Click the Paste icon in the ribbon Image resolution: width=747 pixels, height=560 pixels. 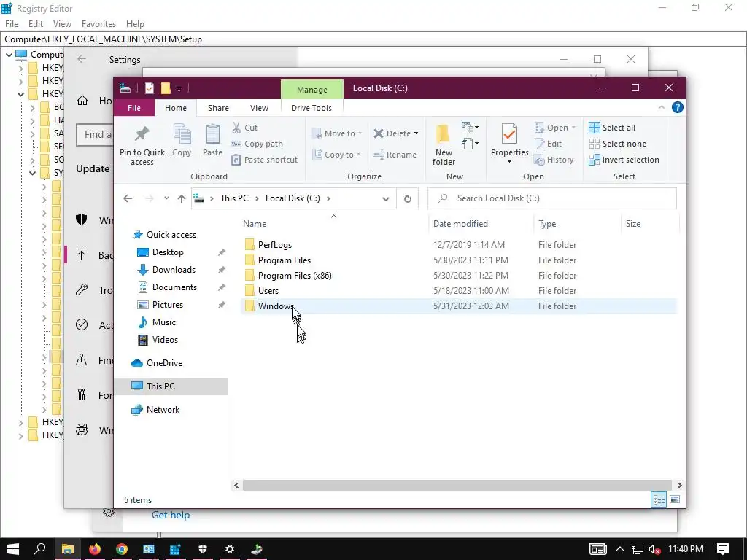pyautogui.click(x=212, y=140)
